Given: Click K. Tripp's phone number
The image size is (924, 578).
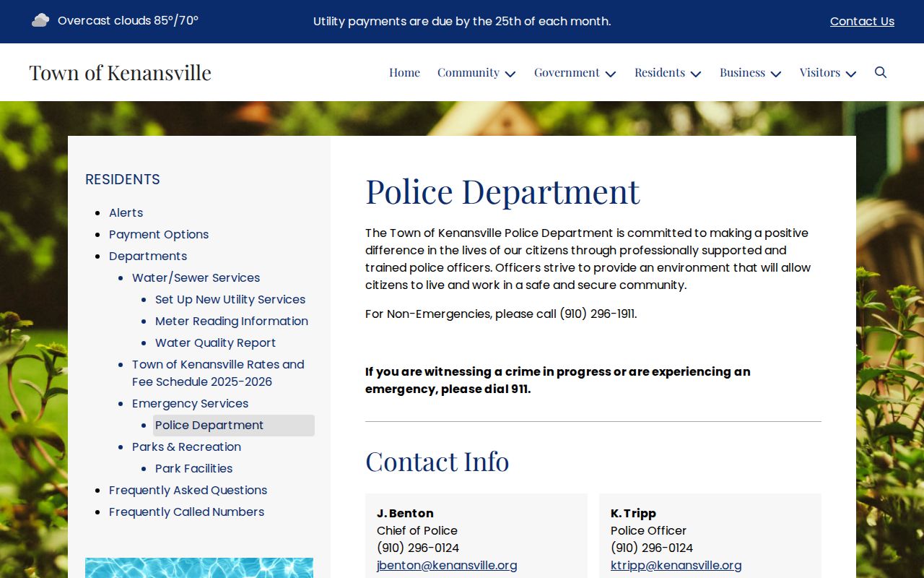Looking at the screenshot, I should [652, 548].
